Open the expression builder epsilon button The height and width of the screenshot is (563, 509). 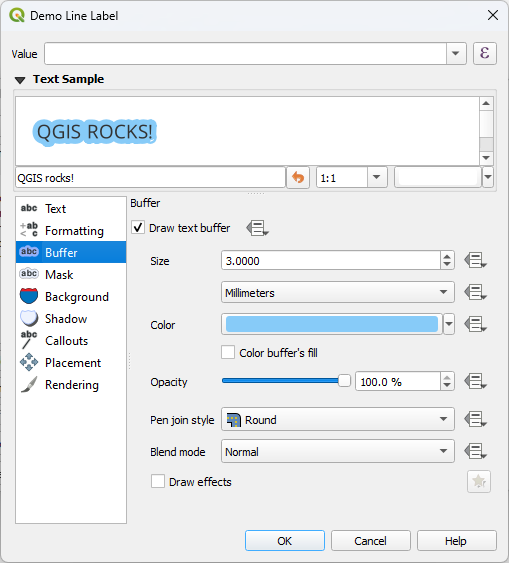click(485, 53)
